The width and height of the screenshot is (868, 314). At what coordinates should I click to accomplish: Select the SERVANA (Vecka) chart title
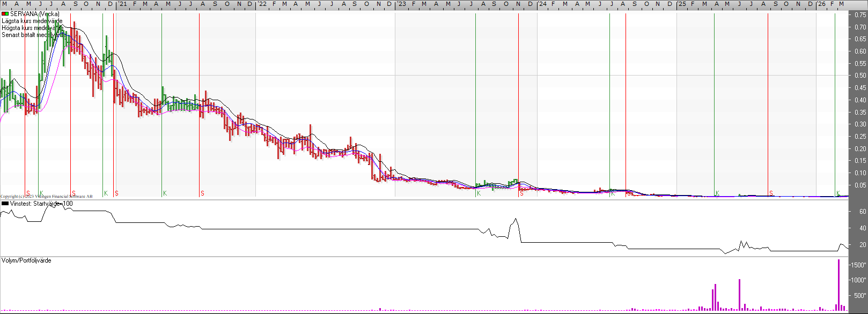click(x=34, y=14)
